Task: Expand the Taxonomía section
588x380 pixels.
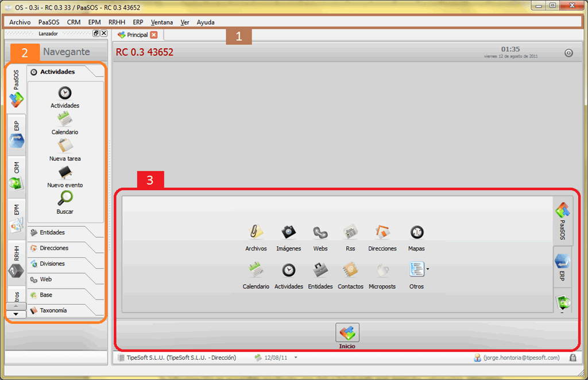Action: pos(65,310)
